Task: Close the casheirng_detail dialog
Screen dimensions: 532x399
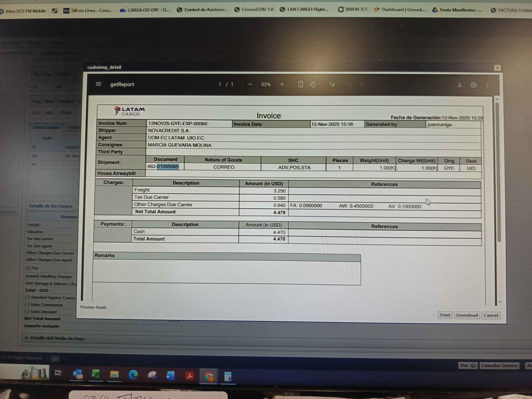Action: [497, 68]
